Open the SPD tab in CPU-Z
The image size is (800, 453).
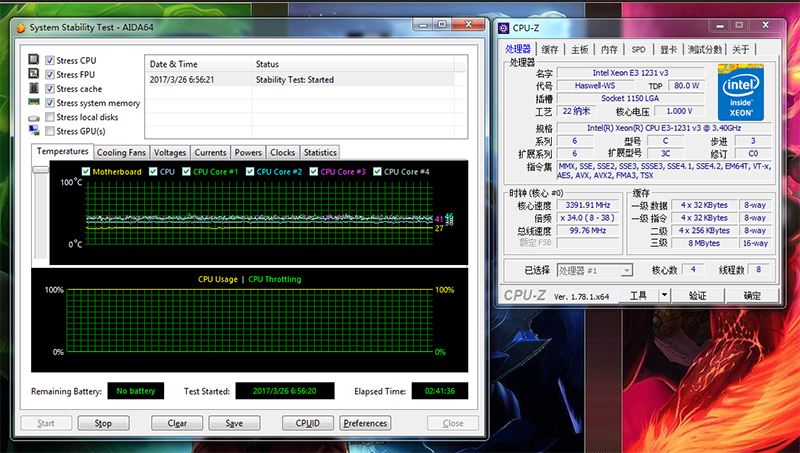[x=638, y=49]
